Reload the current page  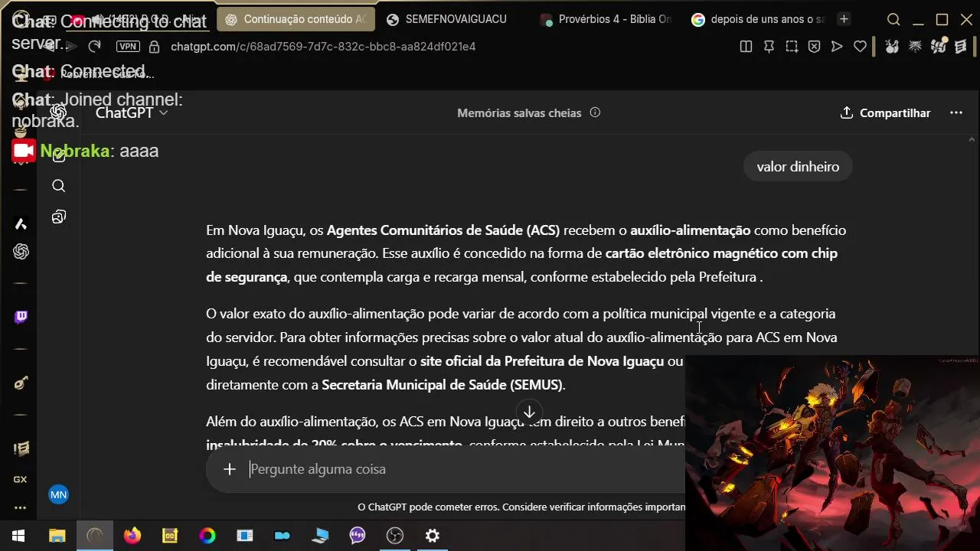pos(94,47)
